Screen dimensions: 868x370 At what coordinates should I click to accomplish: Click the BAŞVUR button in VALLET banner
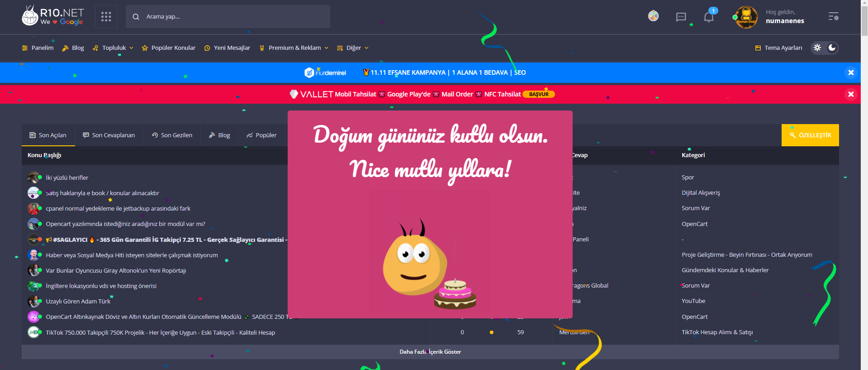click(539, 94)
